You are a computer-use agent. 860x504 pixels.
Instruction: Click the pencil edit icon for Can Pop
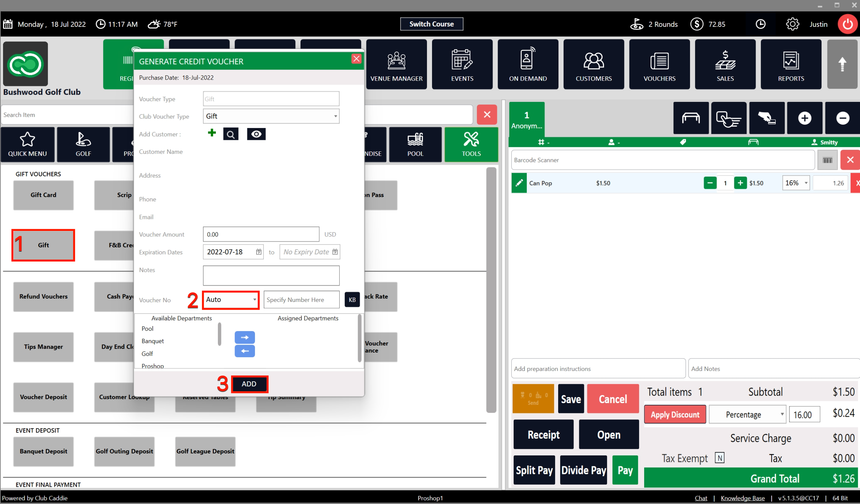(x=519, y=183)
